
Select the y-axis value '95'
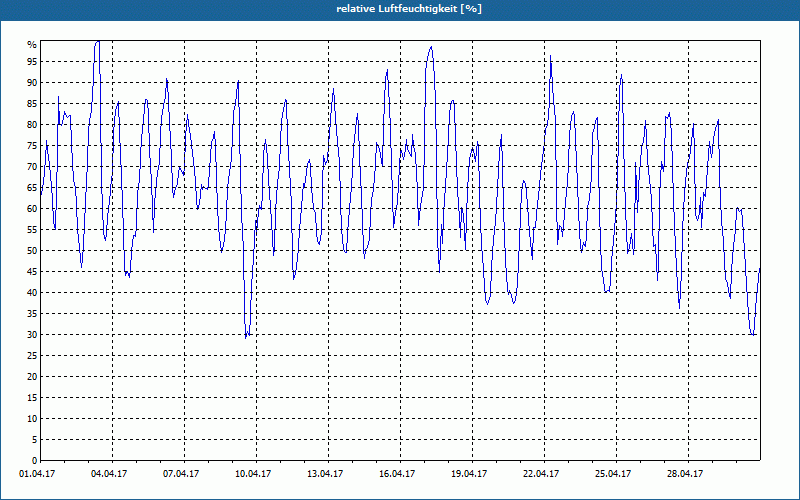tap(32, 62)
